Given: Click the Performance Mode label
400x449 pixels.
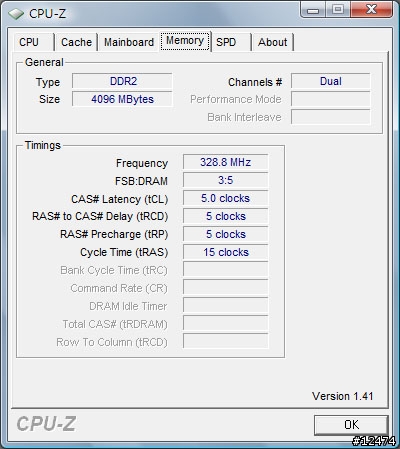Looking at the screenshot, I should pyautogui.click(x=236, y=99).
